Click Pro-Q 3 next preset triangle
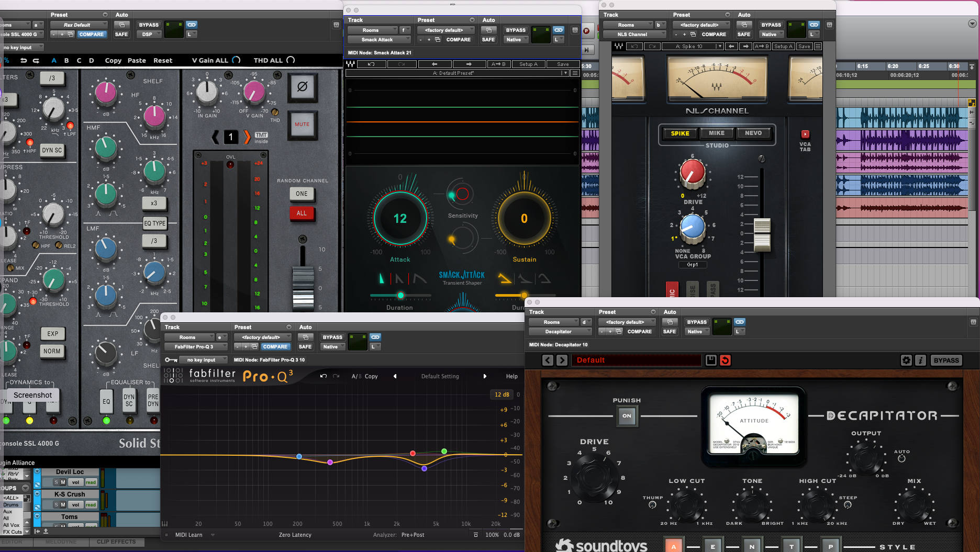 [485, 376]
